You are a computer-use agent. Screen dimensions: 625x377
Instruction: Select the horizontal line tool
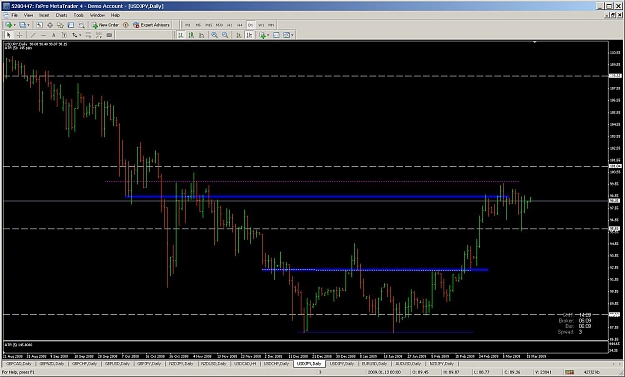tap(43, 35)
